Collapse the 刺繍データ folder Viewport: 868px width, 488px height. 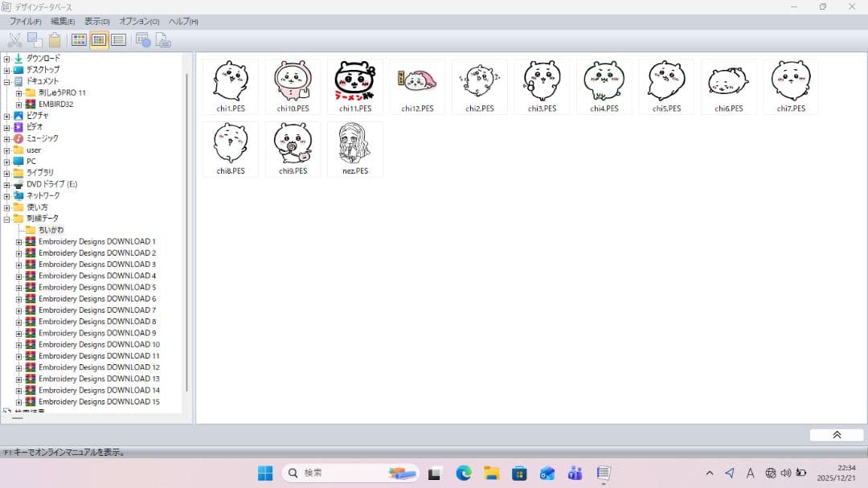click(x=7, y=219)
